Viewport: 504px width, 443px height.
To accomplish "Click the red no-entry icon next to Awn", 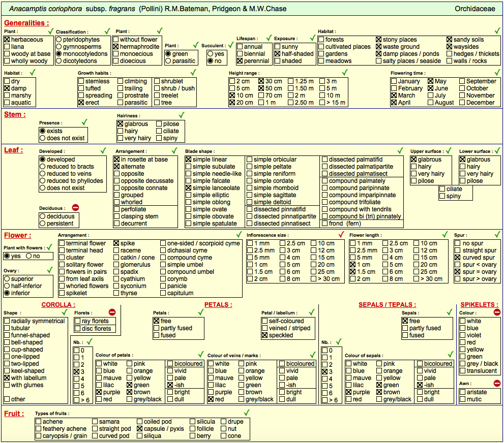I will click(x=497, y=383).
